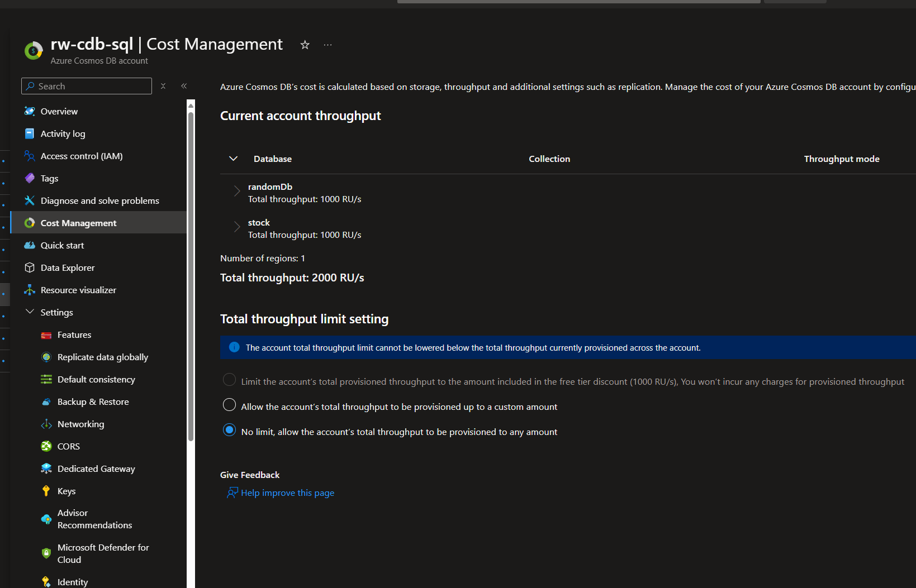Click the info banner icon

pos(234,347)
